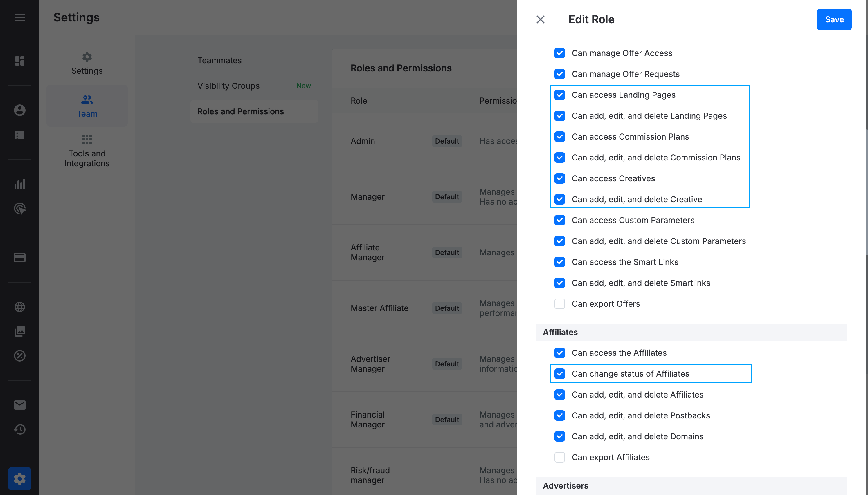868x495 pixels.
Task: Uncheck Can access Creatives
Action: point(559,178)
